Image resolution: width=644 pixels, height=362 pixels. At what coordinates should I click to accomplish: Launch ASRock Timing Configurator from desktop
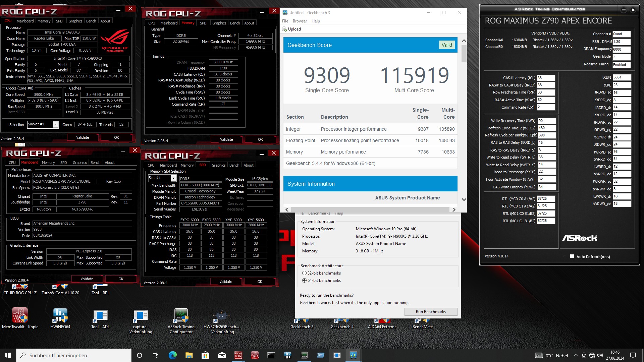coord(181,320)
